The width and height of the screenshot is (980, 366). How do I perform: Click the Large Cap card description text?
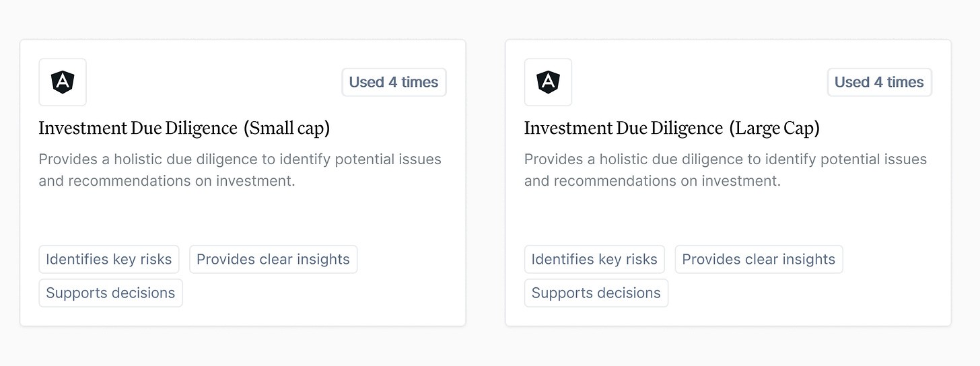coord(725,160)
